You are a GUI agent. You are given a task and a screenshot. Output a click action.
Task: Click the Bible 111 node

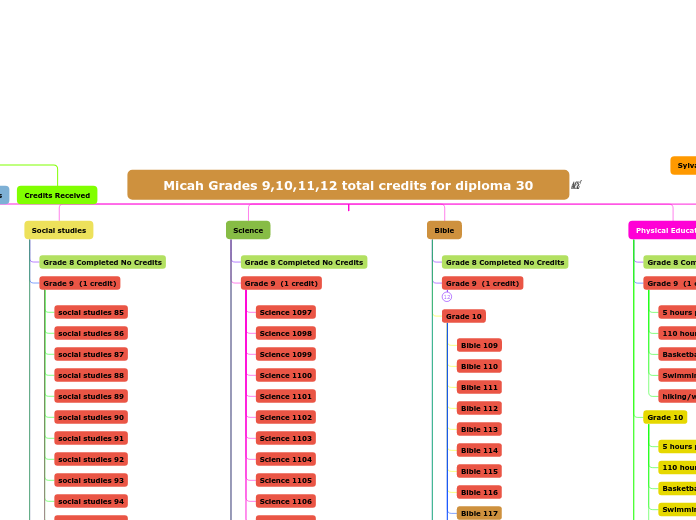[x=479, y=387]
